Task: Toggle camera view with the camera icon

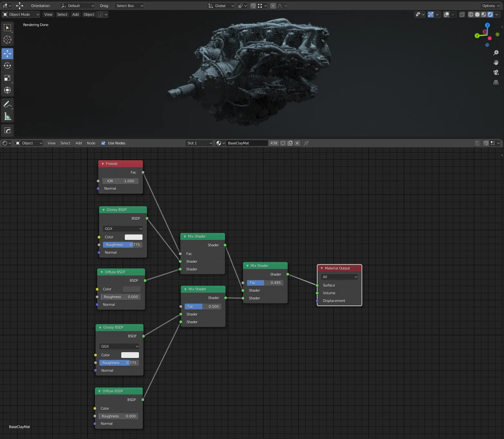Action: [496, 72]
